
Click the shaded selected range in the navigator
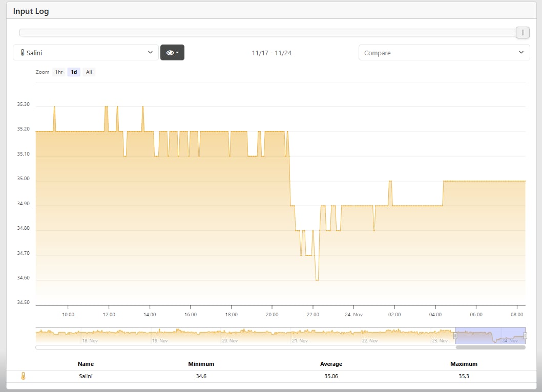coord(490,336)
